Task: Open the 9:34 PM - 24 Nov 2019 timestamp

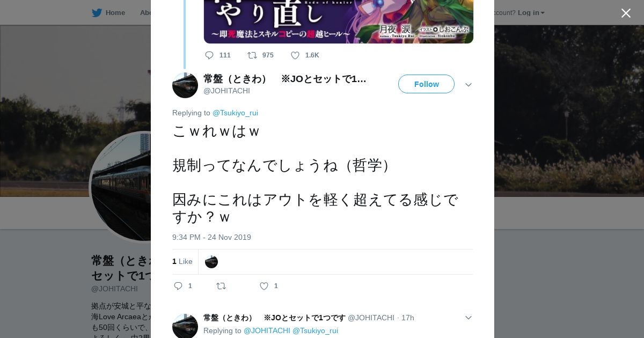Action: coord(211,237)
